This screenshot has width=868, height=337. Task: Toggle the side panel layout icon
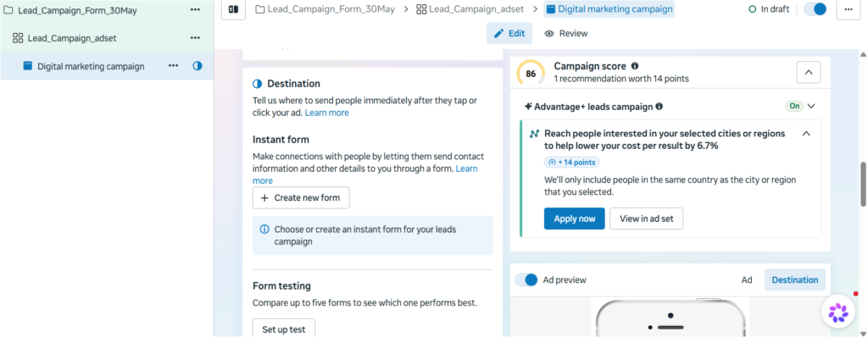pos(234,9)
